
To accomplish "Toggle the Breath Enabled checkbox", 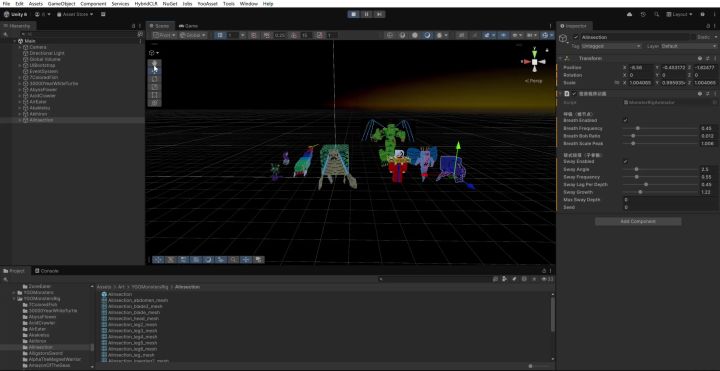I will (625, 120).
